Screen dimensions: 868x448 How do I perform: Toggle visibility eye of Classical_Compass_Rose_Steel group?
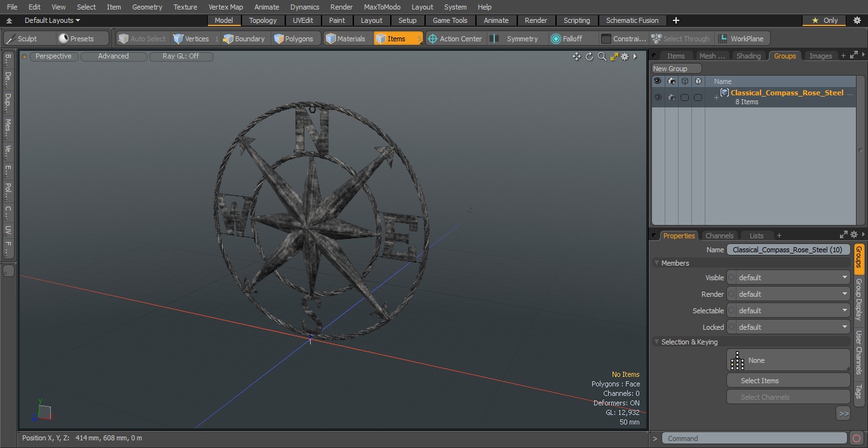pyautogui.click(x=658, y=97)
